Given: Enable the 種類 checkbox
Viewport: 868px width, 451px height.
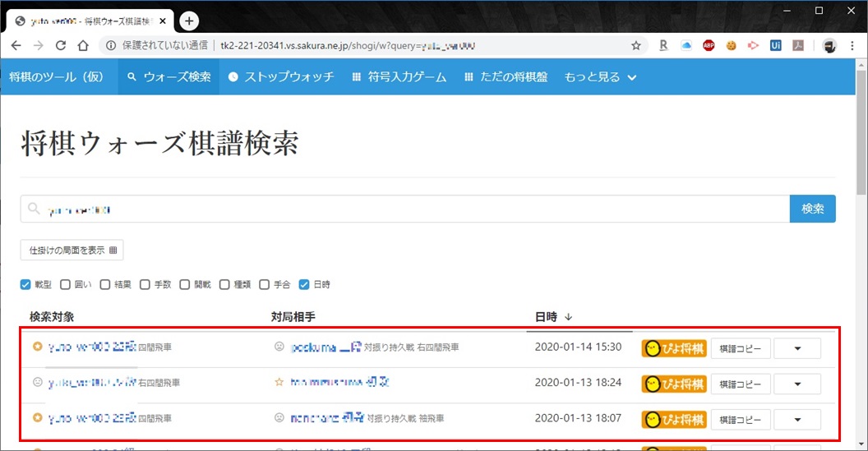Looking at the screenshot, I should (224, 284).
